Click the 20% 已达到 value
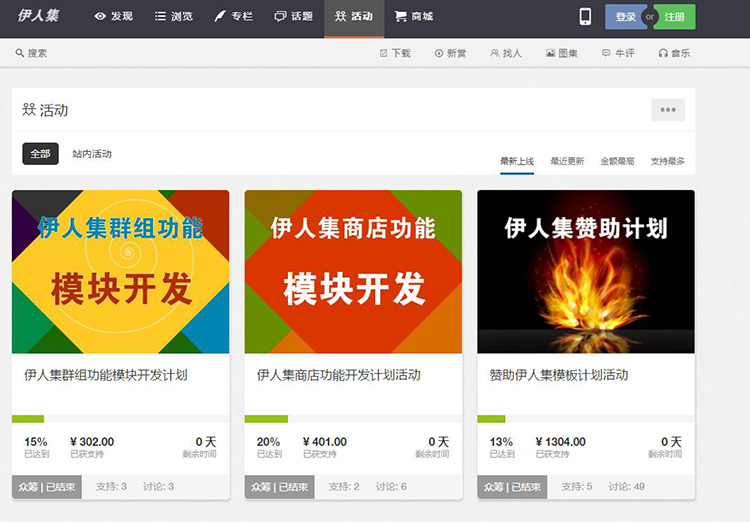 [x=268, y=442]
